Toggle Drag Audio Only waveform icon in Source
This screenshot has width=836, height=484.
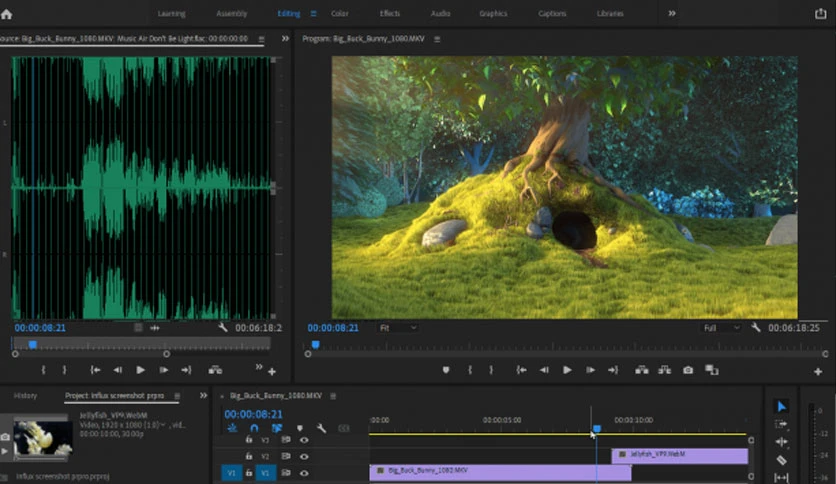pyautogui.click(x=155, y=328)
